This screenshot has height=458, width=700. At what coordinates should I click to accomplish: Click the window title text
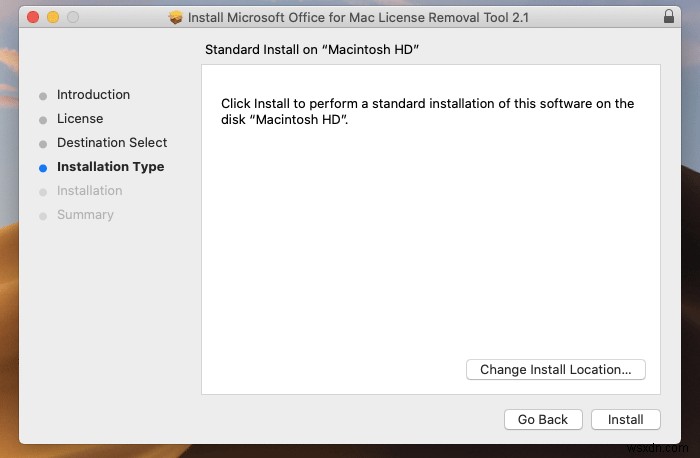click(358, 17)
